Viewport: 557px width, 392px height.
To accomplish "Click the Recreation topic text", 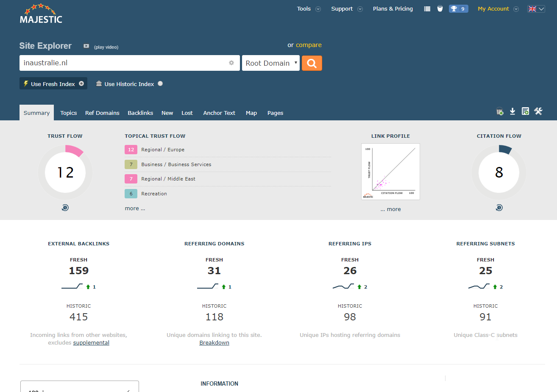I will point(154,194).
